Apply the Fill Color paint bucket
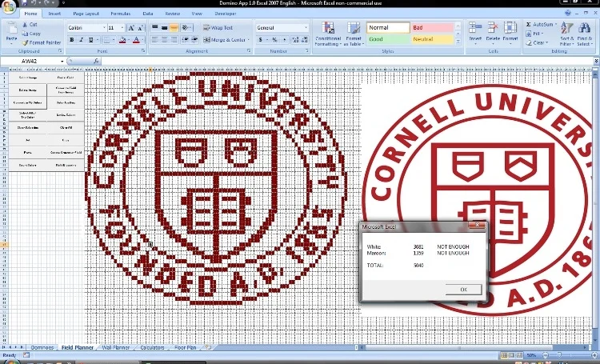600x364 pixels. pos(122,40)
